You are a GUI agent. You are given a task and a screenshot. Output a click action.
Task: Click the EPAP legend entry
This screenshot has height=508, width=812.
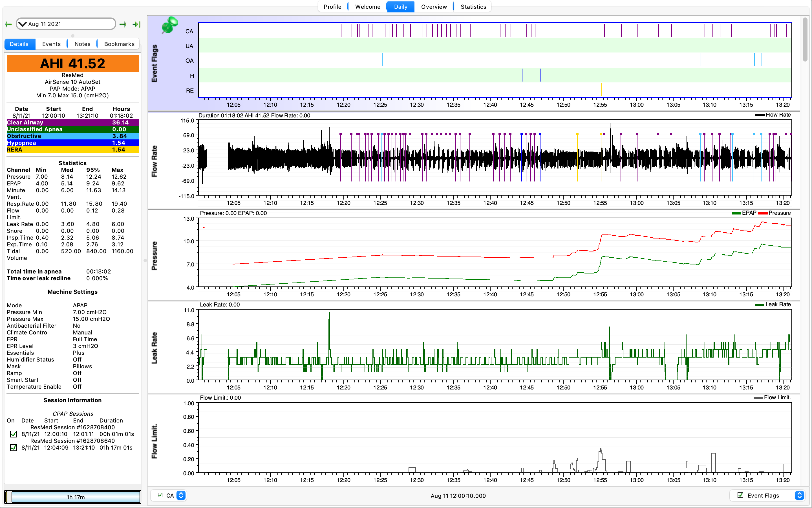743,213
